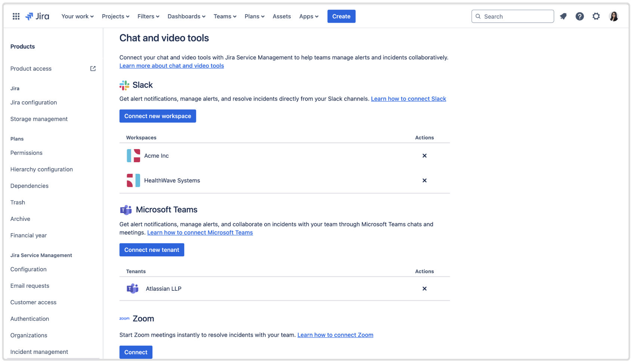The image size is (633, 364).
Task: Click the Atlassian LLP tenant icon
Action: [x=133, y=289]
